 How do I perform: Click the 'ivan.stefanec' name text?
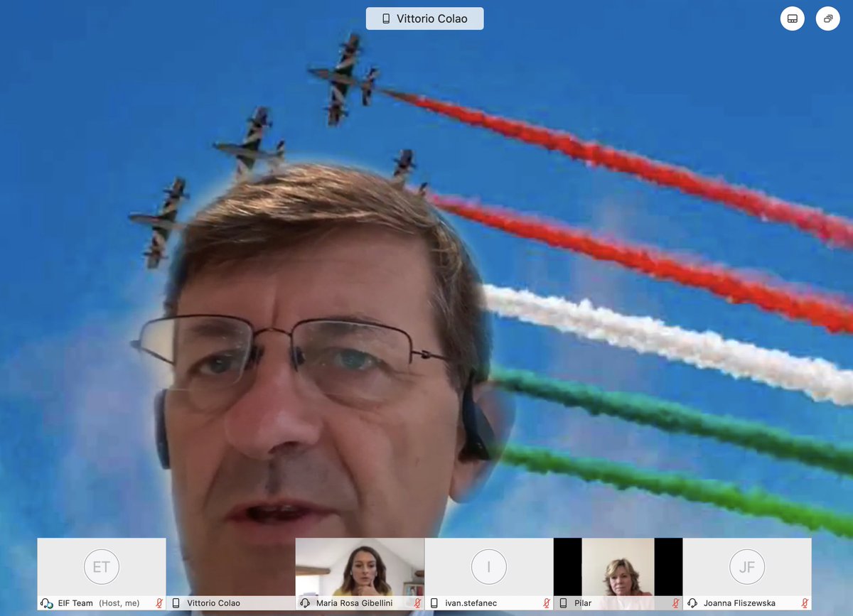pyautogui.click(x=471, y=603)
